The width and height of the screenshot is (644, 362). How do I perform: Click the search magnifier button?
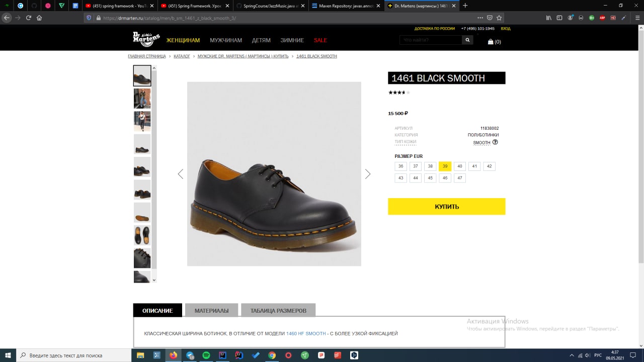pos(467,40)
